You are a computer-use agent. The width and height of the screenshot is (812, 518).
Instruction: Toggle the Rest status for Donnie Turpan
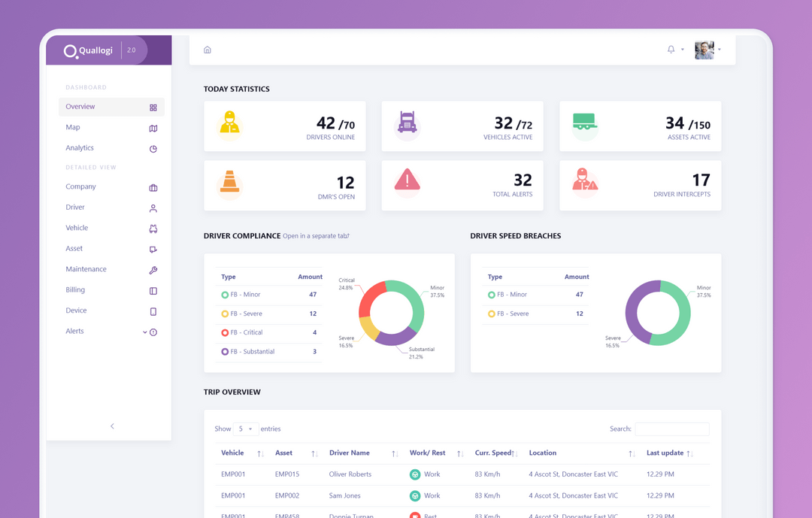[x=415, y=516]
